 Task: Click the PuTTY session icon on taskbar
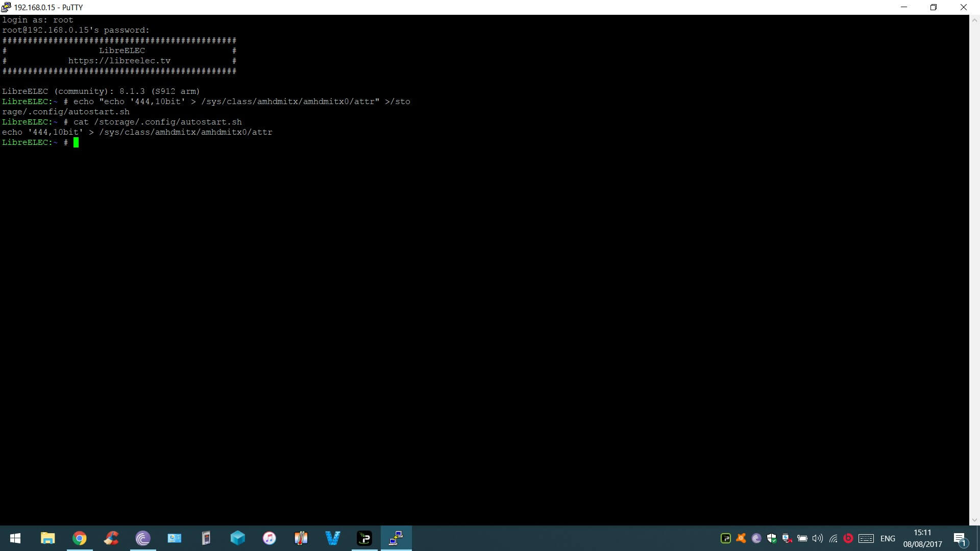(396, 538)
